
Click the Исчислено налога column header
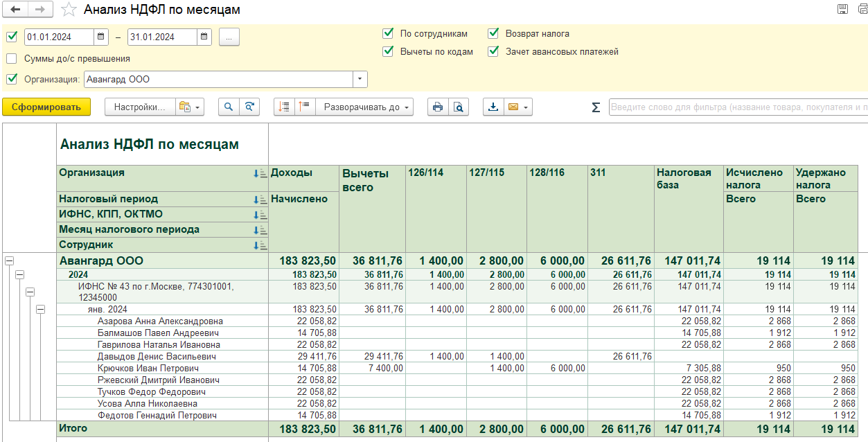pos(759,178)
